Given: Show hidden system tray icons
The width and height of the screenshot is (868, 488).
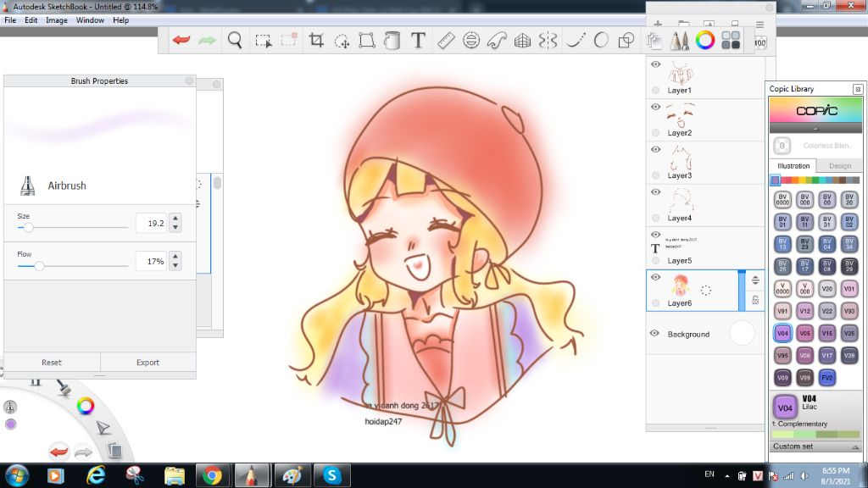Looking at the screenshot, I should (726, 475).
